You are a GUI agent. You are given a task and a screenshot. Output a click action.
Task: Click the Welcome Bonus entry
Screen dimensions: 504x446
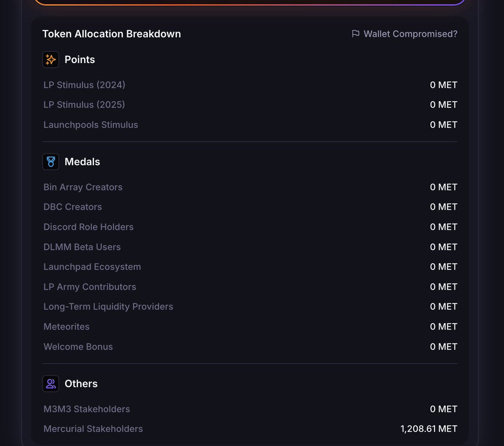(x=78, y=347)
